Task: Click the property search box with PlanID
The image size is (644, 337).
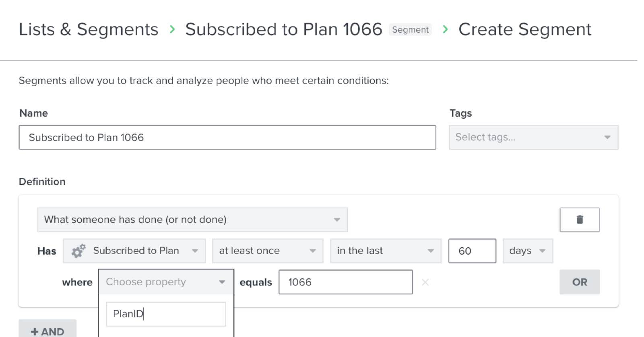Action: pos(166,314)
